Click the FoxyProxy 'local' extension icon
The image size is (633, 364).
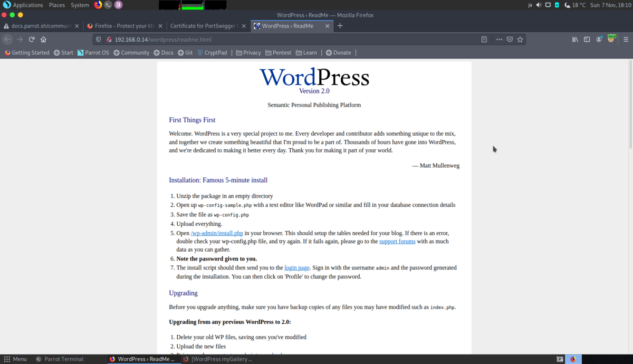611,39
